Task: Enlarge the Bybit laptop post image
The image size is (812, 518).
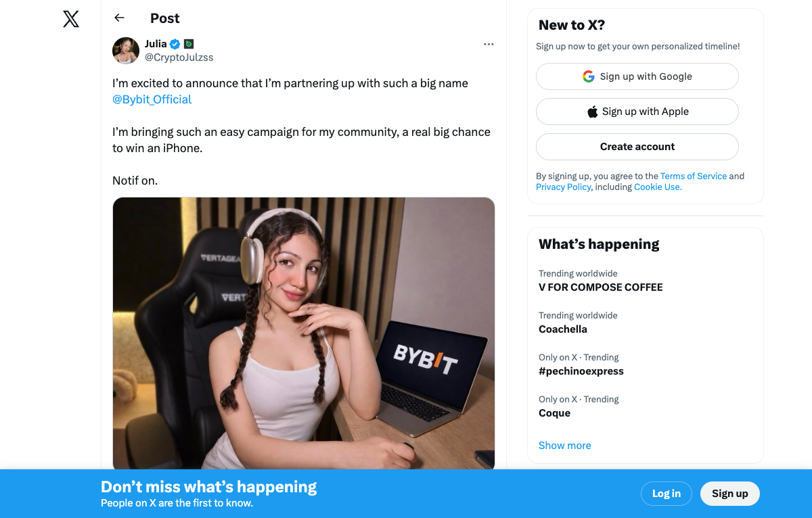Action: pyautogui.click(x=304, y=333)
